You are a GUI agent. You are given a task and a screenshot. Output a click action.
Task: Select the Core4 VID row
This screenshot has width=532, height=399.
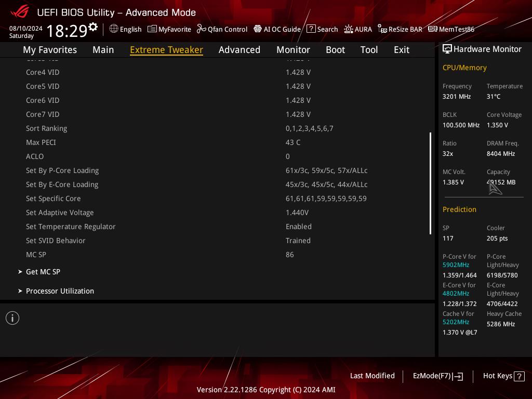pos(217,72)
